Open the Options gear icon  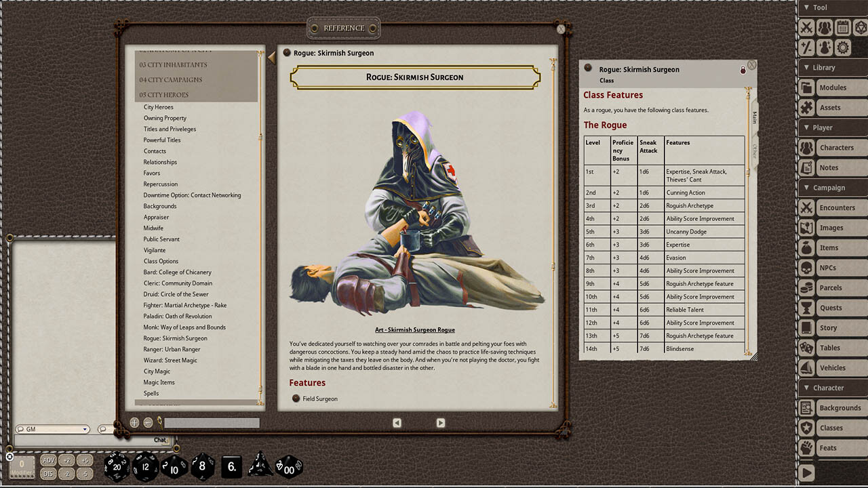point(842,48)
